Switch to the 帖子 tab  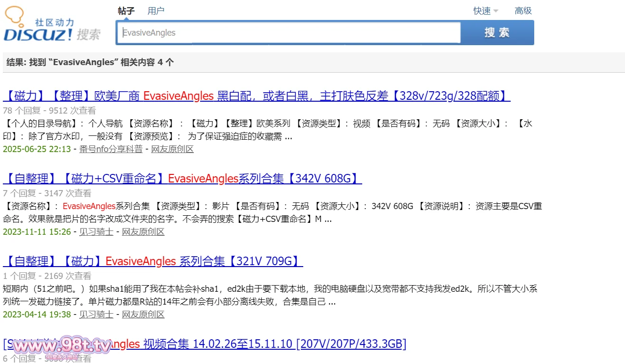(x=126, y=11)
